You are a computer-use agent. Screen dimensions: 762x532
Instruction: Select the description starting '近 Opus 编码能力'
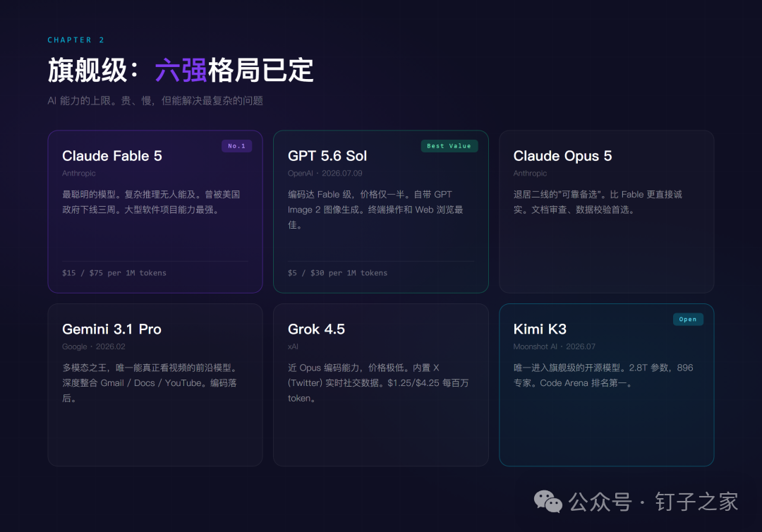pyautogui.click(x=378, y=383)
